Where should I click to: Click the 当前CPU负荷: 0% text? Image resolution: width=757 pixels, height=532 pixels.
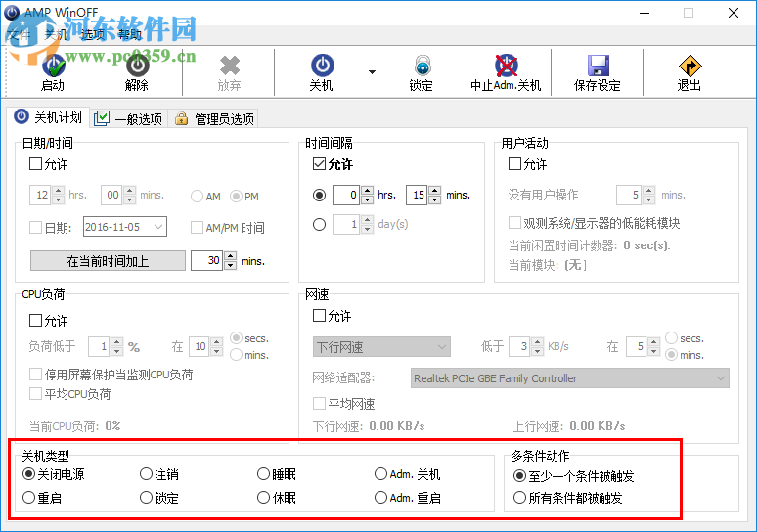tap(75, 426)
